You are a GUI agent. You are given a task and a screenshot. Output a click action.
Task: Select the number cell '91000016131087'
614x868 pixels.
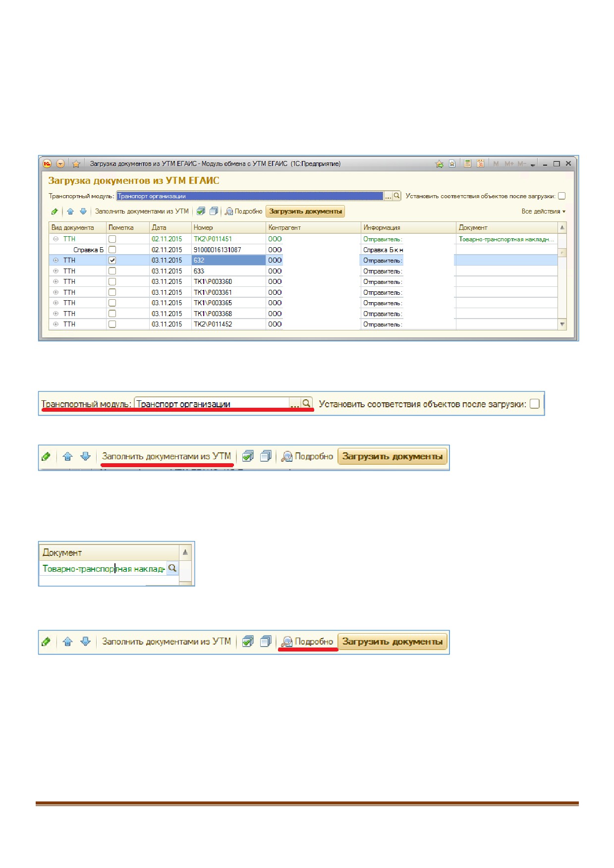[x=228, y=250]
